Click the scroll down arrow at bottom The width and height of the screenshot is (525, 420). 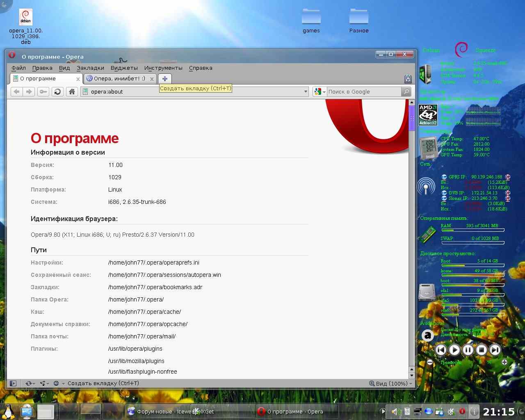click(412, 376)
